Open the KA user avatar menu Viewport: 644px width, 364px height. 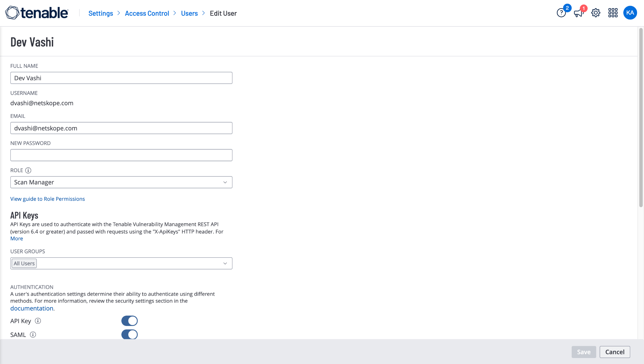(x=630, y=13)
